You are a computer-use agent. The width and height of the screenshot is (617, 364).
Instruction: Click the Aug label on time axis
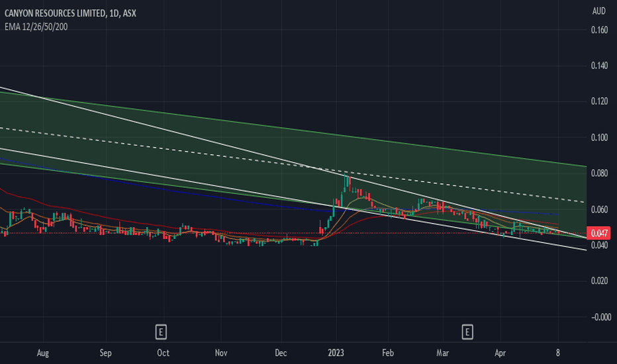coord(43,353)
